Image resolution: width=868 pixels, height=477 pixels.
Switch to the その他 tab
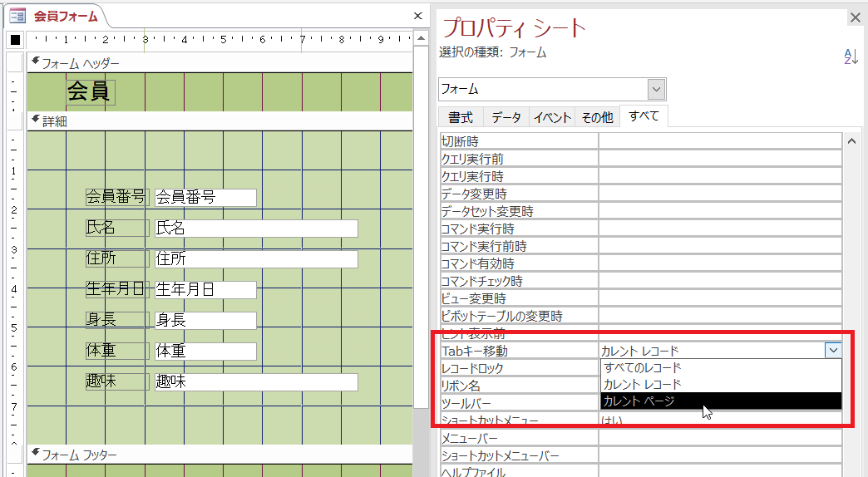coord(597,117)
